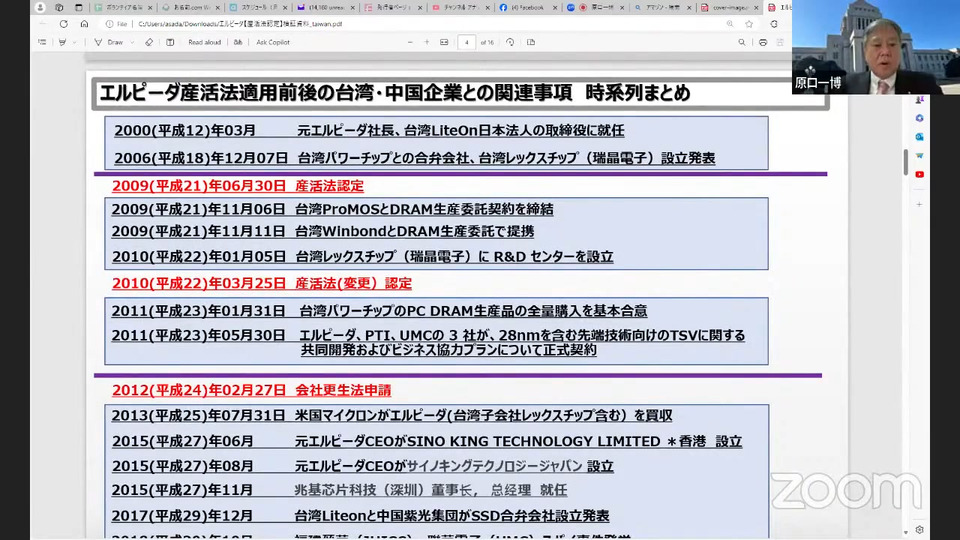Viewport: 960px width, 540px height.
Task: Focus the address bar file path
Action: (240, 24)
